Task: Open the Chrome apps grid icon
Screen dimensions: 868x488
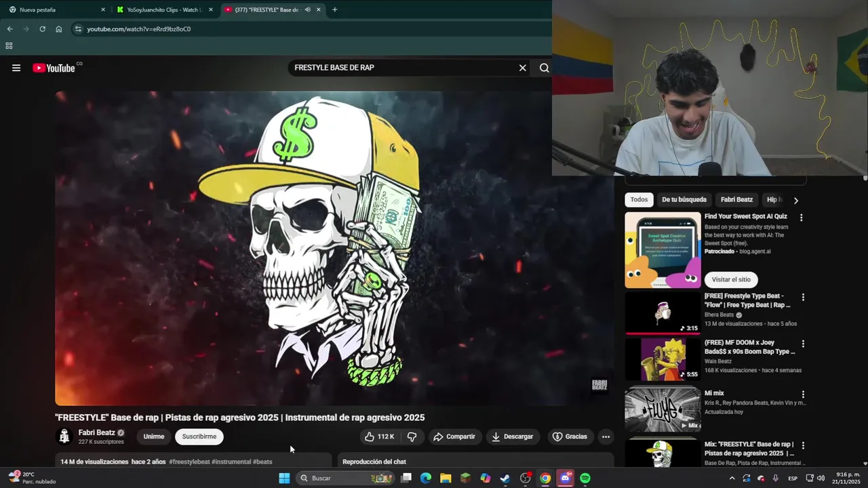Action: 9,46
